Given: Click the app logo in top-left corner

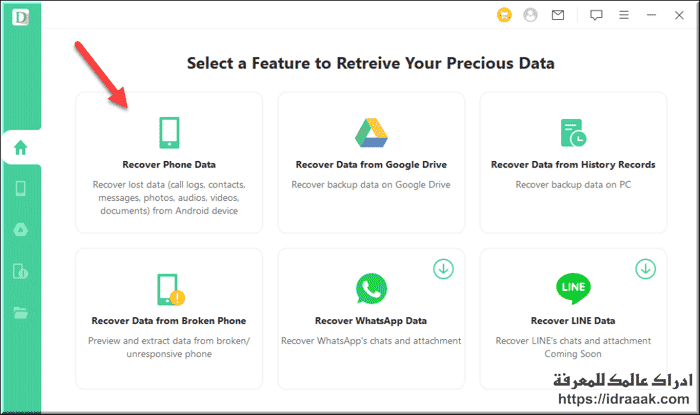Looking at the screenshot, I should pos(21,17).
